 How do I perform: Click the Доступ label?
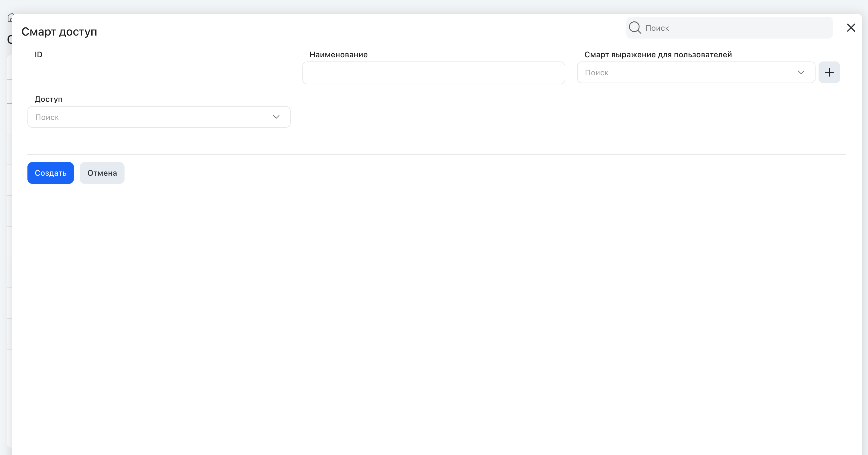(49, 99)
